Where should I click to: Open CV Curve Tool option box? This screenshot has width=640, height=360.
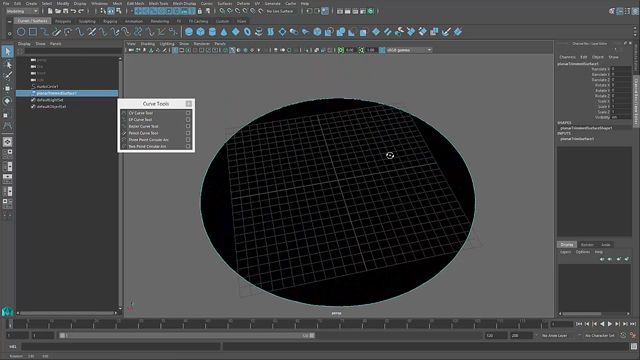pyautogui.click(x=188, y=113)
